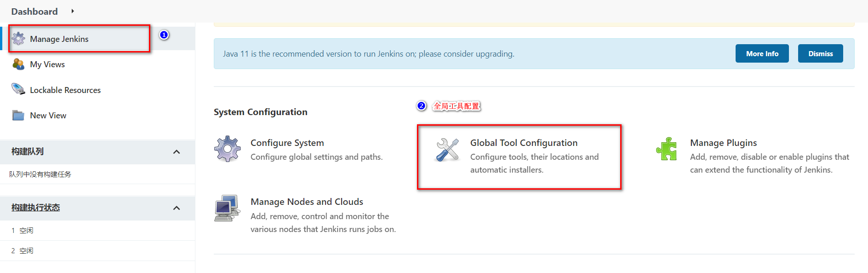The width and height of the screenshot is (868, 273).
Task: Collapse the 构建队列 panel chevron
Action: pos(177,152)
